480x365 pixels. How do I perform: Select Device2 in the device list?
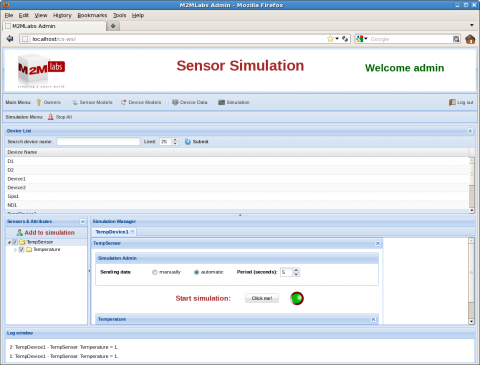point(237,187)
